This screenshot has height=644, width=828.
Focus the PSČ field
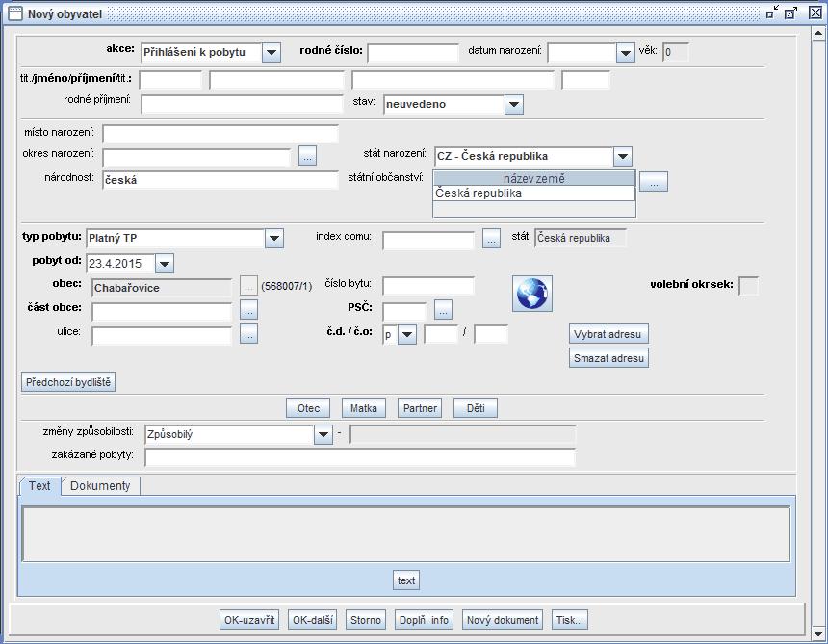(404, 311)
